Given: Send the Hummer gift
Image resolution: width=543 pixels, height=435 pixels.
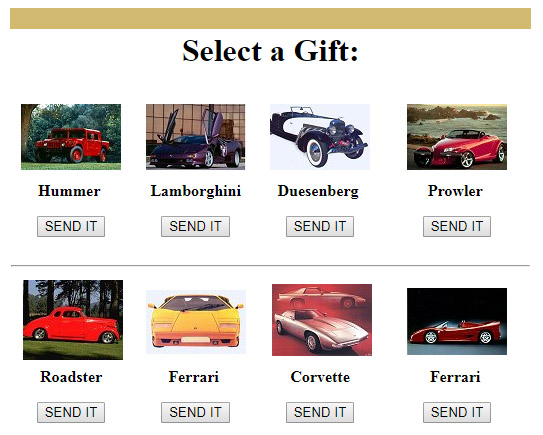Looking at the screenshot, I should (71, 227).
